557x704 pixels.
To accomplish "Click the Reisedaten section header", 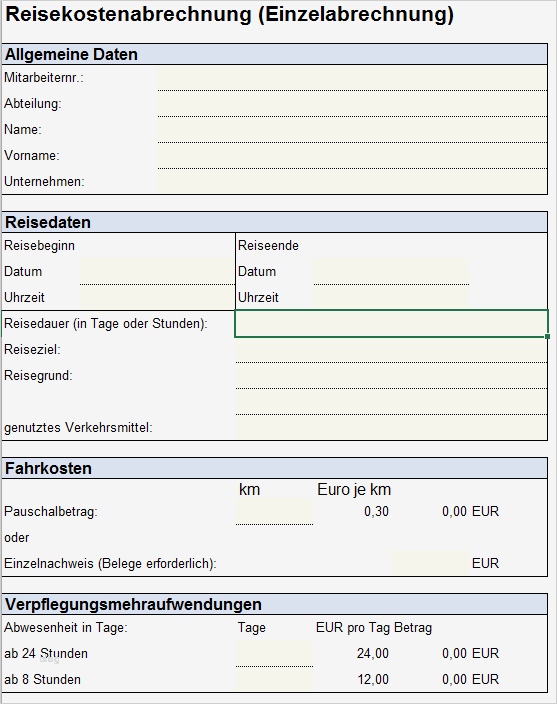I will [275, 222].
